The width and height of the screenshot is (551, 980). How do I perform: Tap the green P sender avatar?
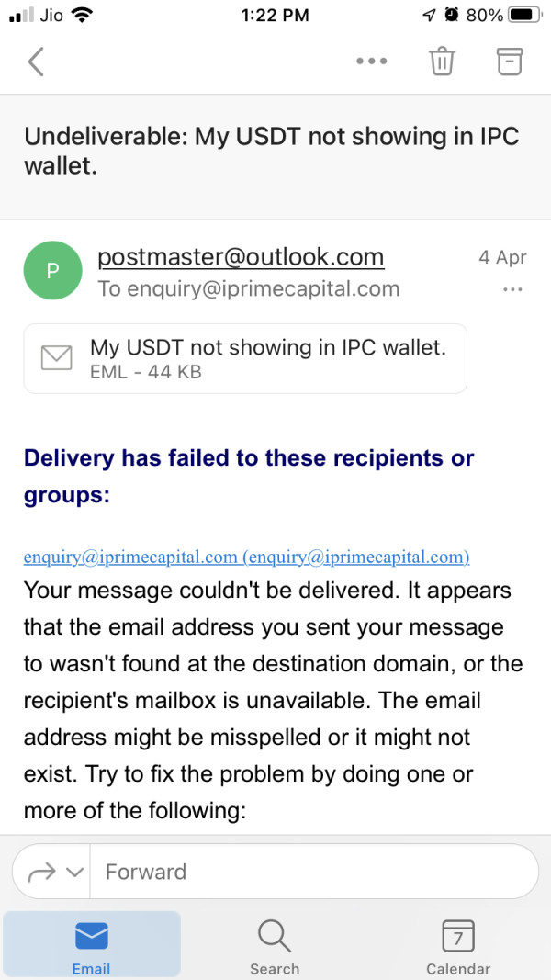tap(52, 270)
